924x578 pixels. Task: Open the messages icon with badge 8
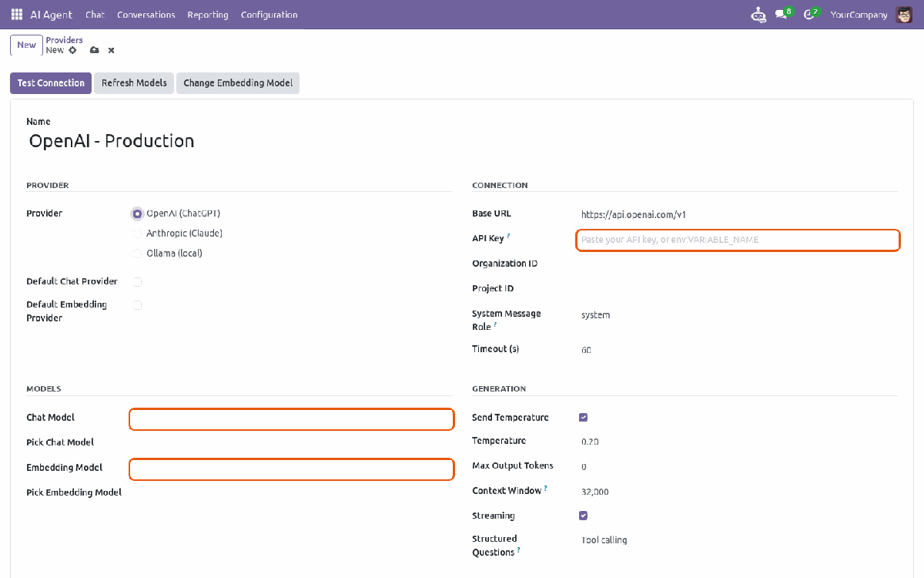[x=783, y=14]
